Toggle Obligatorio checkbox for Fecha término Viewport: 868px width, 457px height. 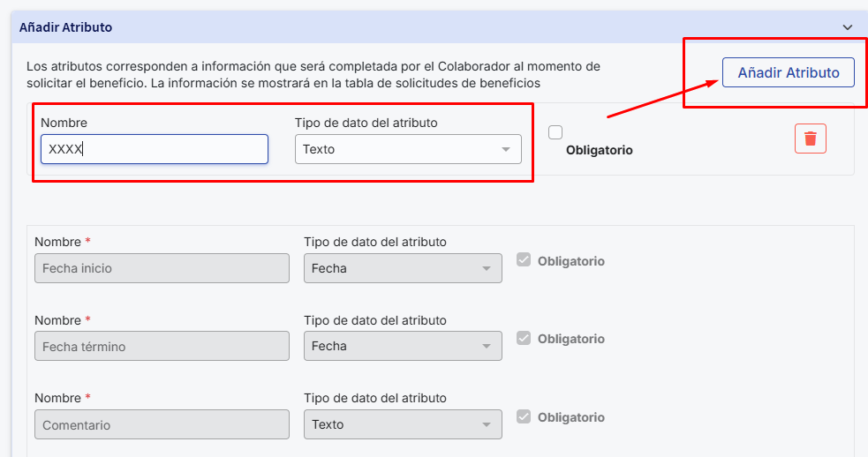click(524, 338)
